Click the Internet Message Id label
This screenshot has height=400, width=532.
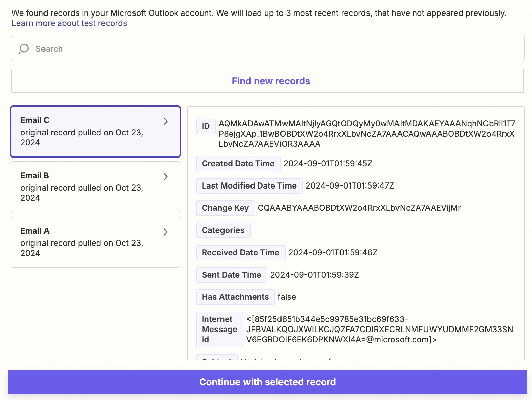coord(219,330)
